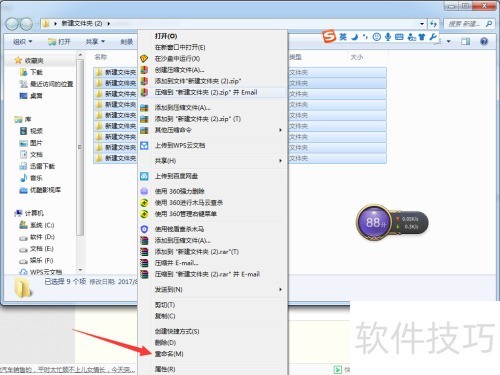Show the preview pane button
Image resolution: width=500 pixels, height=375 pixels.
[466, 41]
